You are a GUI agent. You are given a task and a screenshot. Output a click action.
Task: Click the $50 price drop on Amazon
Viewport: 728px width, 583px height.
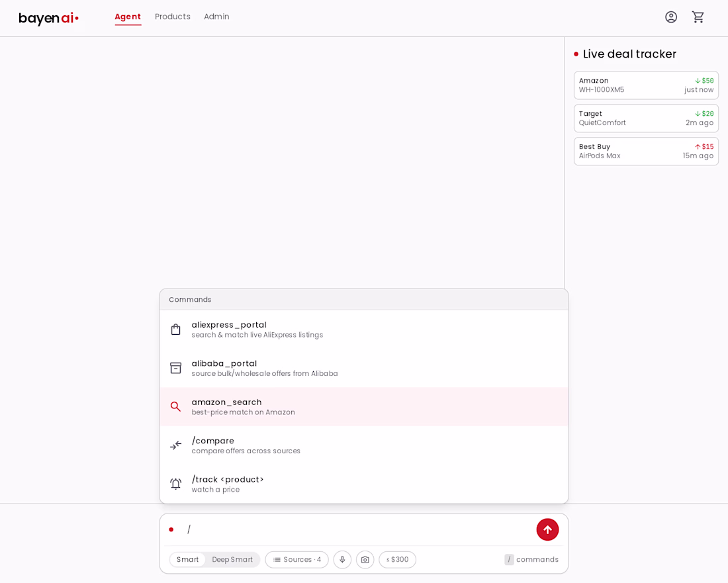pyautogui.click(x=704, y=81)
